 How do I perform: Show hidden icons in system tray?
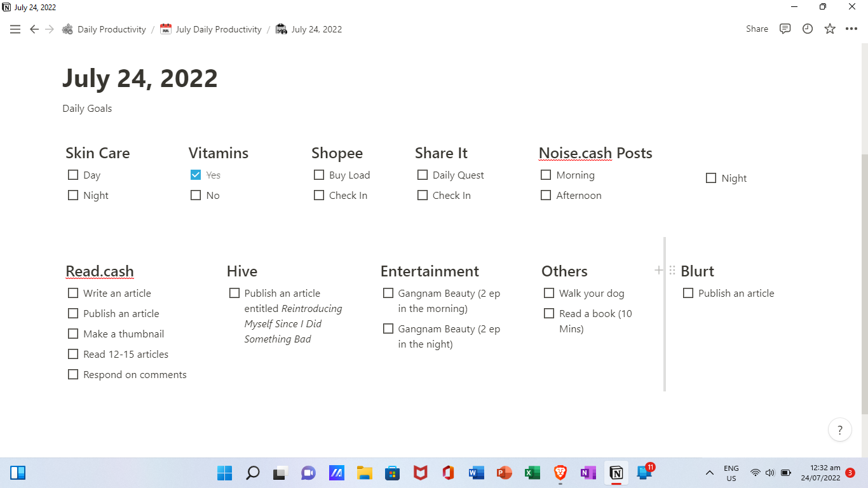[x=710, y=473]
